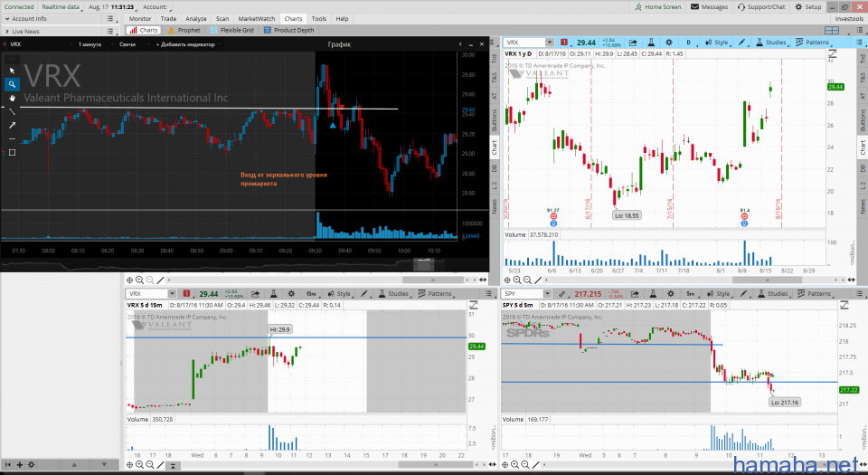Open the 'Свечи' chart type dropdown

[x=129, y=44]
